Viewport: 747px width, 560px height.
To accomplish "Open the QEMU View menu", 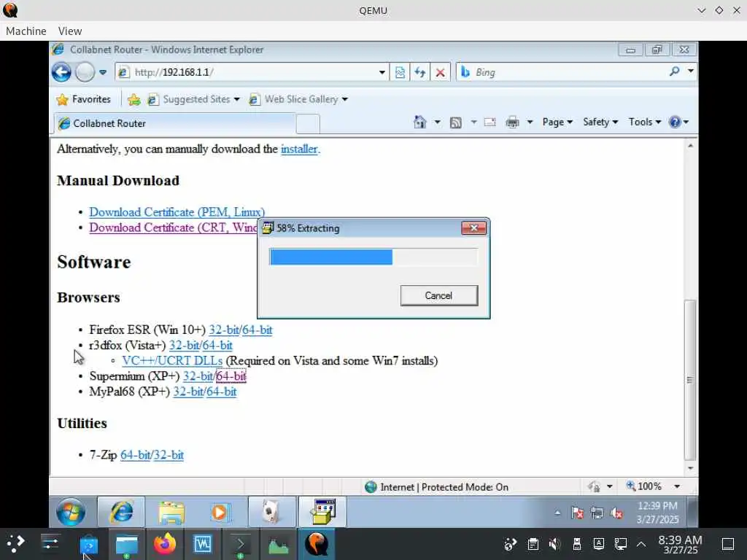I will pos(70,31).
